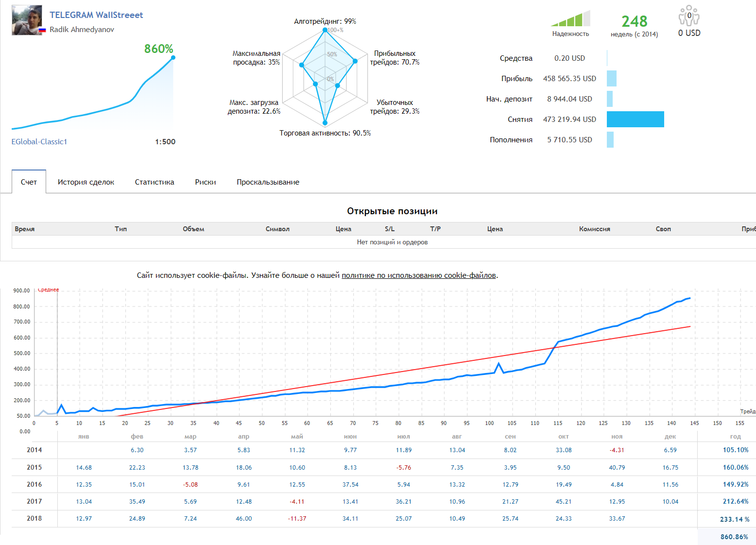Click the 2014 year row label

click(x=34, y=450)
